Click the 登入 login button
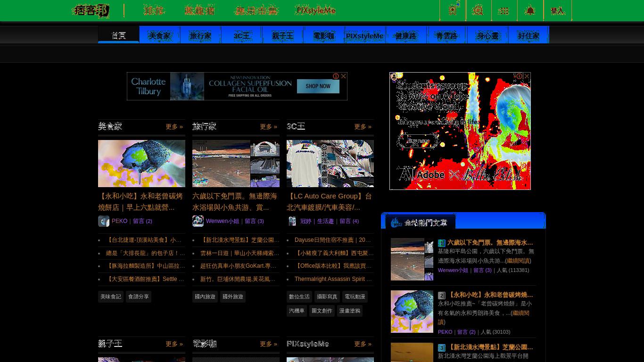The height and width of the screenshot is (362, 644). tap(558, 10)
